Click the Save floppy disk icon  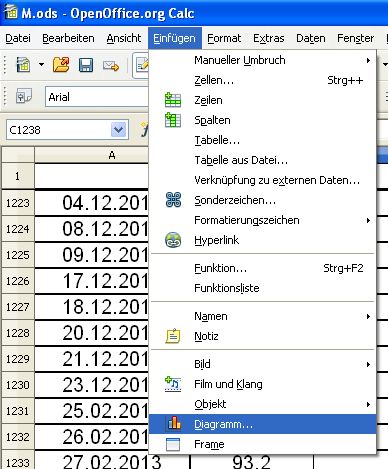86,65
